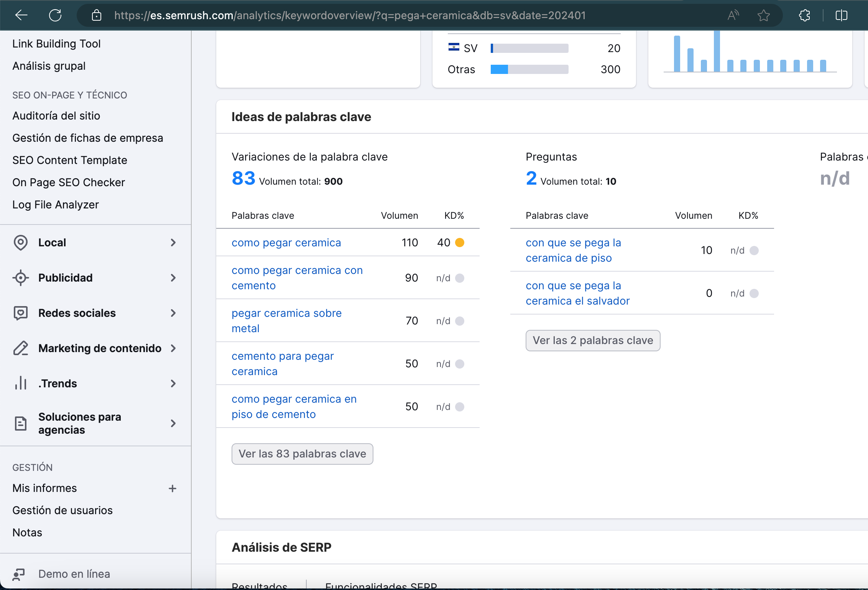Click the .Trends bar chart icon
This screenshot has height=590, width=868.
21,383
